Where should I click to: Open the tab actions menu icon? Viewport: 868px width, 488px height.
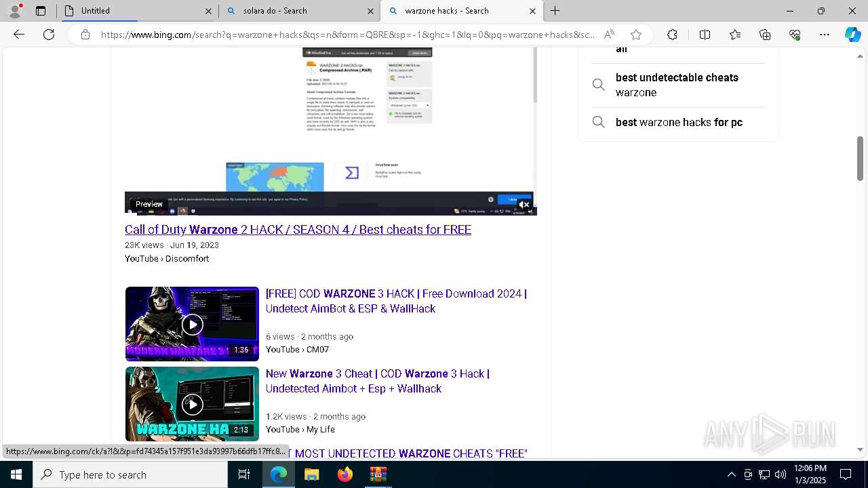coord(41,11)
